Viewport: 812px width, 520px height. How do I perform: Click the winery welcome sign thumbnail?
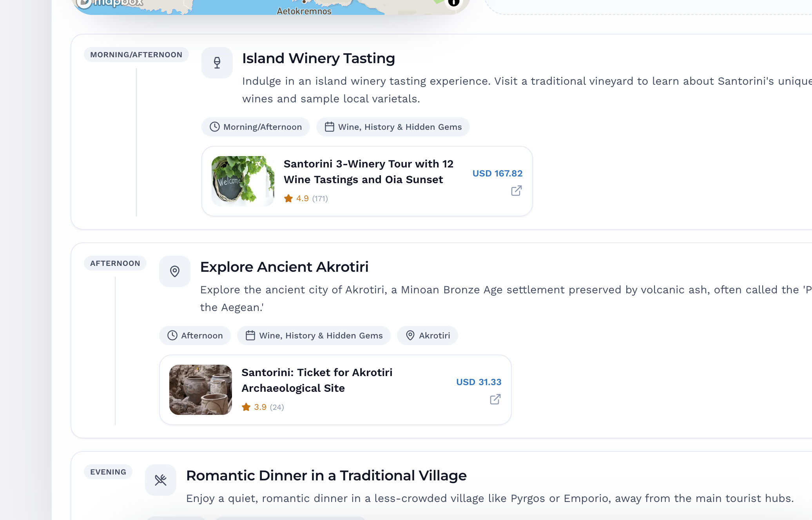[243, 181]
